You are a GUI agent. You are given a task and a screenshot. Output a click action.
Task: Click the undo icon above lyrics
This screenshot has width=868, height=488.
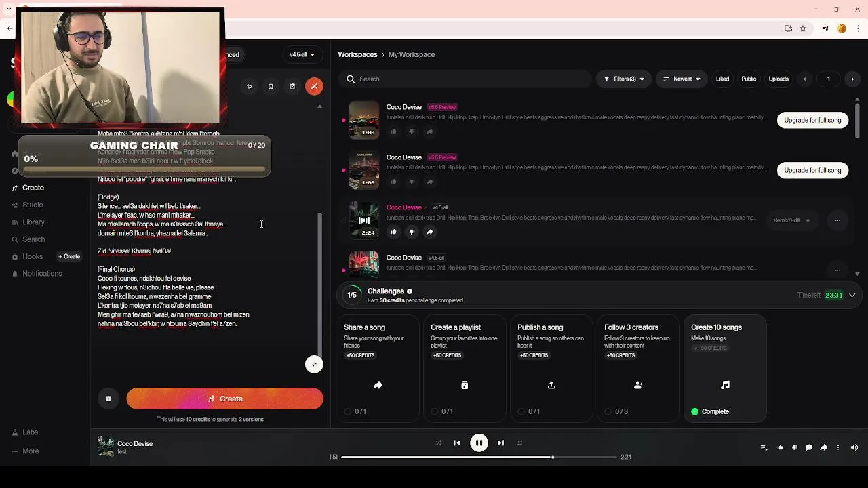point(249,86)
